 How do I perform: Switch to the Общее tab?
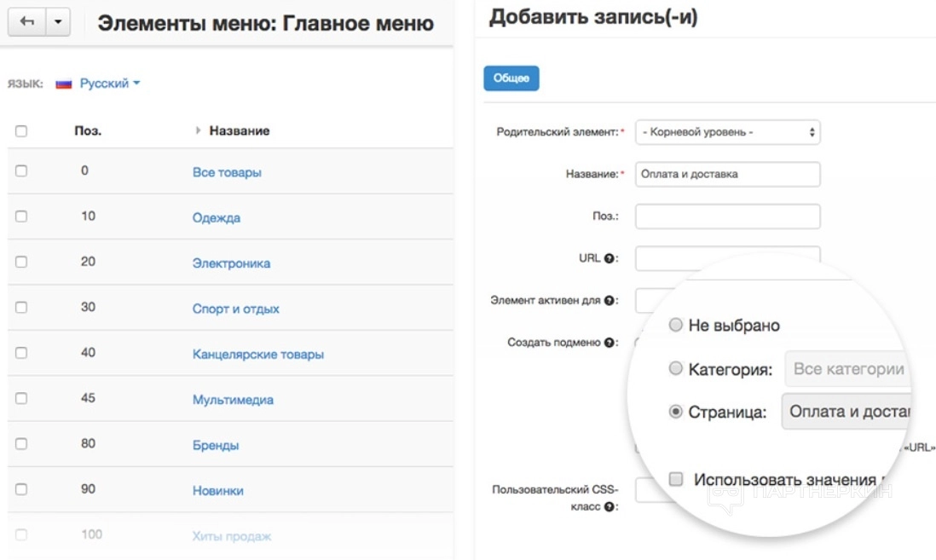(511, 78)
